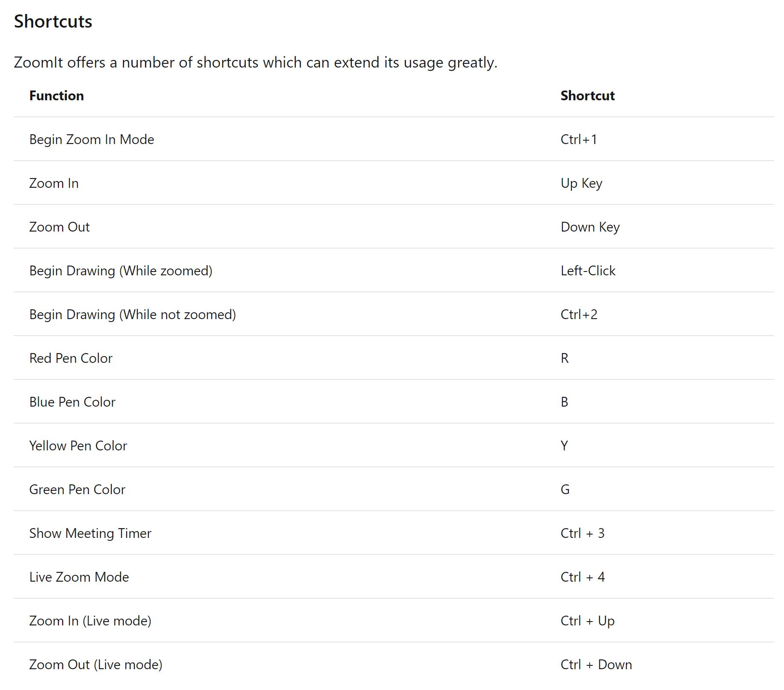Click the Green Pen Color row
Viewport: 784px width, 690px height.
pos(77,490)
